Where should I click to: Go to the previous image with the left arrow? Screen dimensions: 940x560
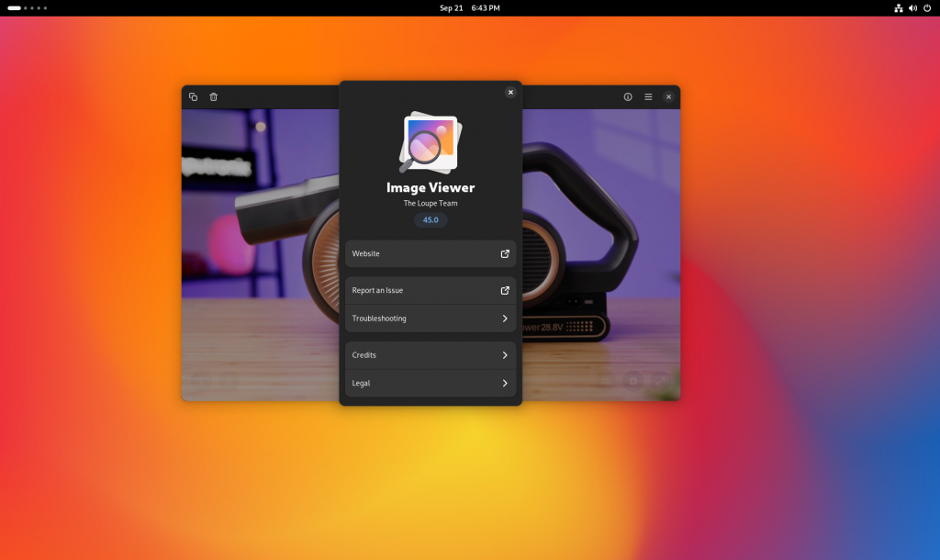tap(203, 380)
